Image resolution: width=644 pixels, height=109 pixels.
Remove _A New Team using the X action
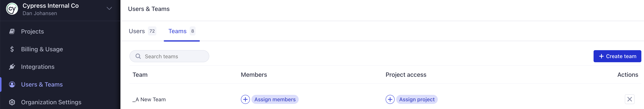pos(630,99)
